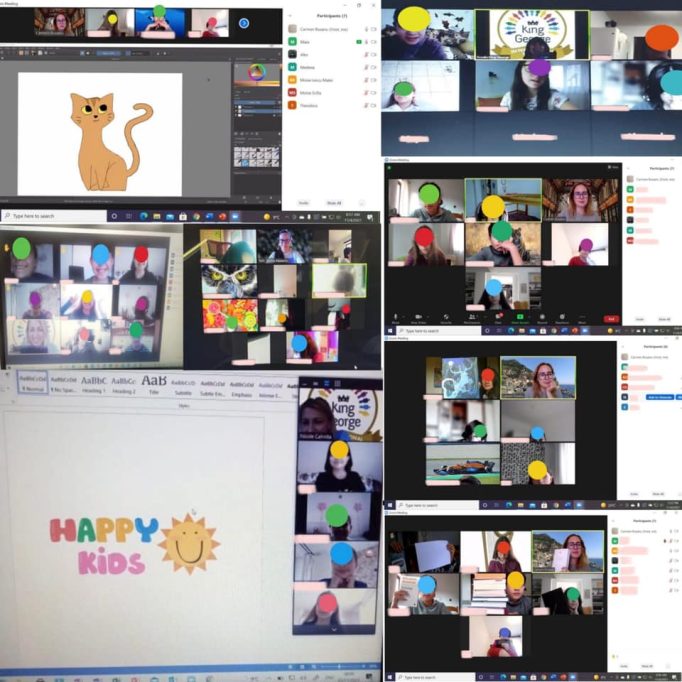Image resolution: width=682 pixels, height=682 pixels.
Task: Show next video thumbnails via blue arrow
Action: click(244, 23)
